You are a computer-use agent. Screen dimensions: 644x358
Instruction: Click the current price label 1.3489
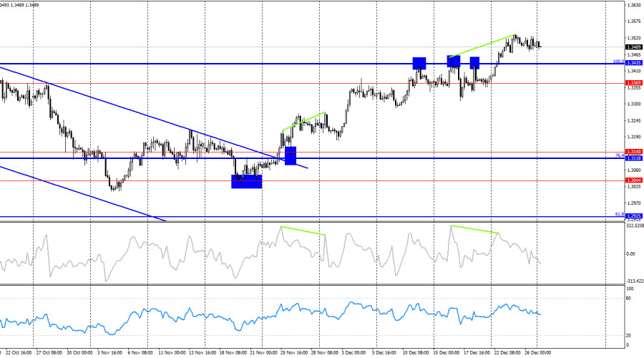pos(634,47)
